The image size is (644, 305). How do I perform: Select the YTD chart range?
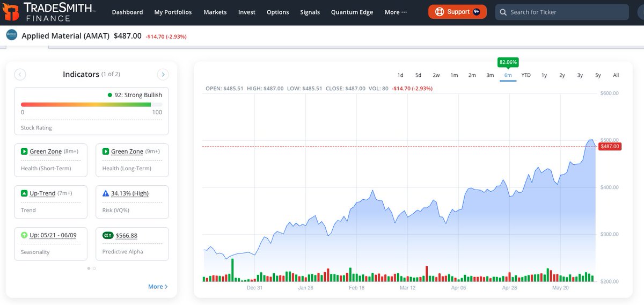click(x=526, y=75)
